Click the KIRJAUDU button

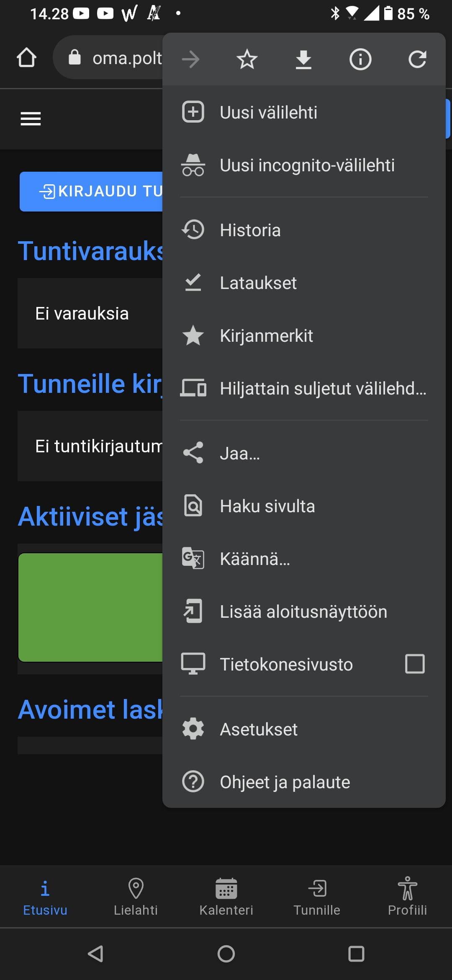coord(91,191)
